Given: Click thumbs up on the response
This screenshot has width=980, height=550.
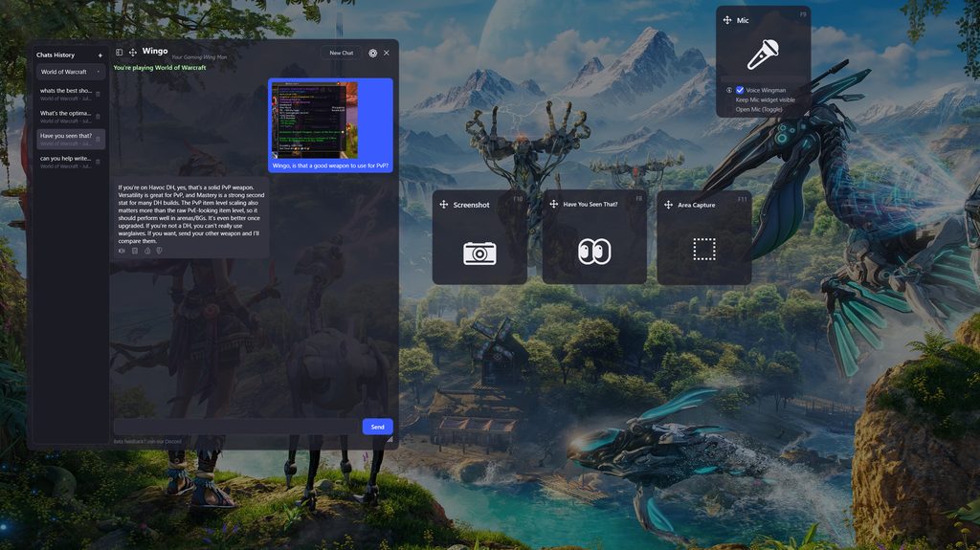Looking at the screenshot, I should point(147,251).
